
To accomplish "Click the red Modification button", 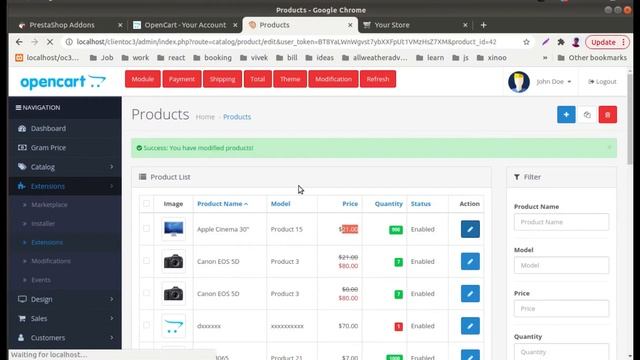I will click(333, 79).
